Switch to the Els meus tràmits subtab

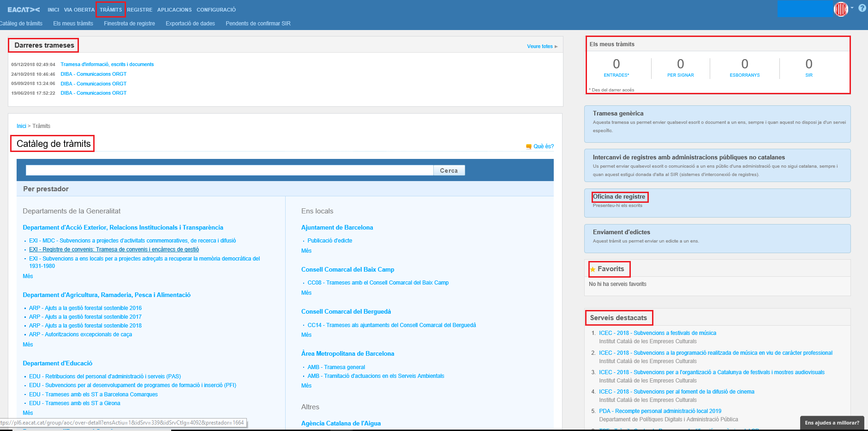73,24
